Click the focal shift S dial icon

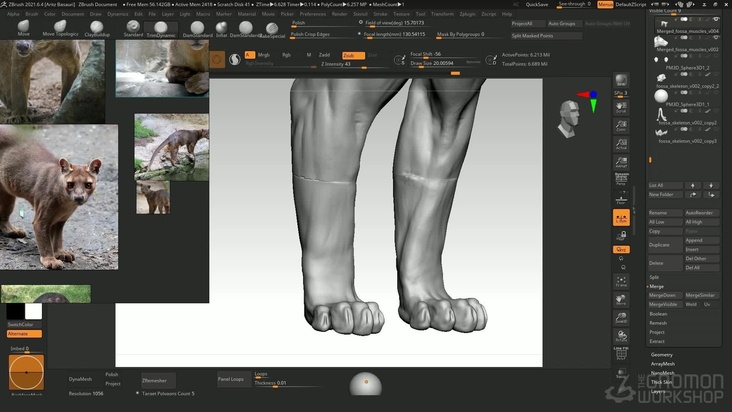click(x=400, y=60)
